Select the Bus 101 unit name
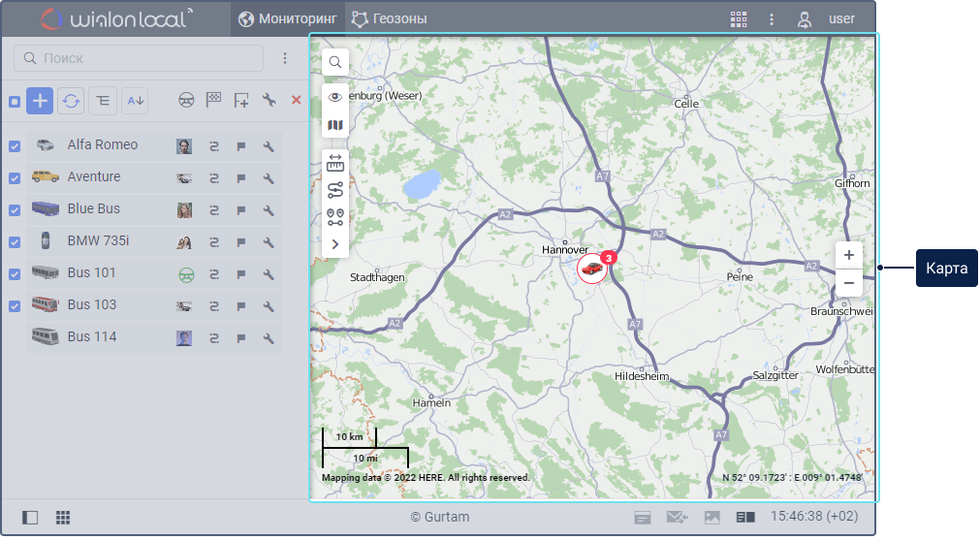Image resolution: width=980 pixels, height=540 pixels. click(91, 272)
